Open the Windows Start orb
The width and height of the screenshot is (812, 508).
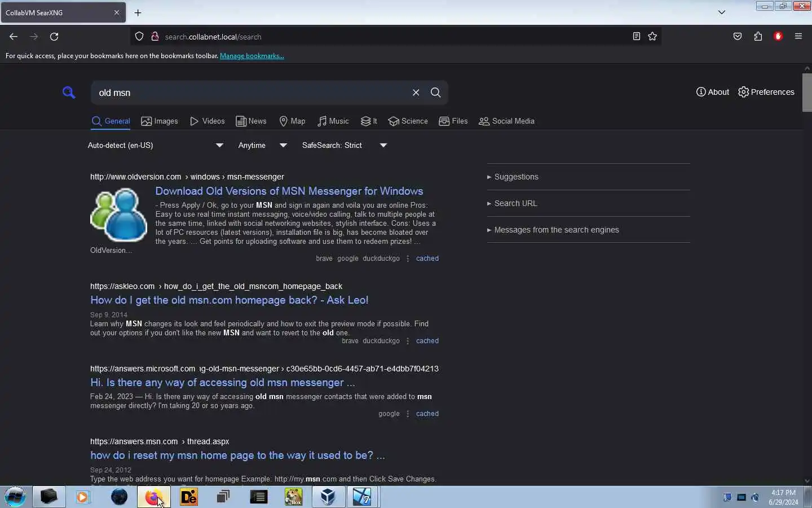(x=15, y=497)
